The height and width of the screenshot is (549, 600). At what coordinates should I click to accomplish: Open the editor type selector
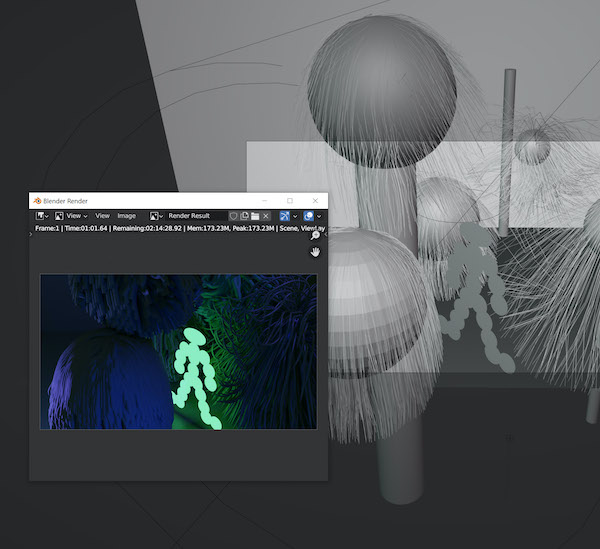42,216
